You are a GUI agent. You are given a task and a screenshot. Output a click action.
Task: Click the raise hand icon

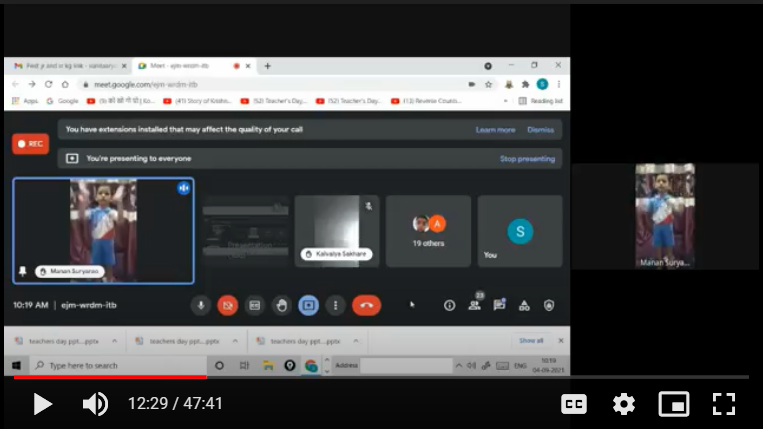coord(282,305)
